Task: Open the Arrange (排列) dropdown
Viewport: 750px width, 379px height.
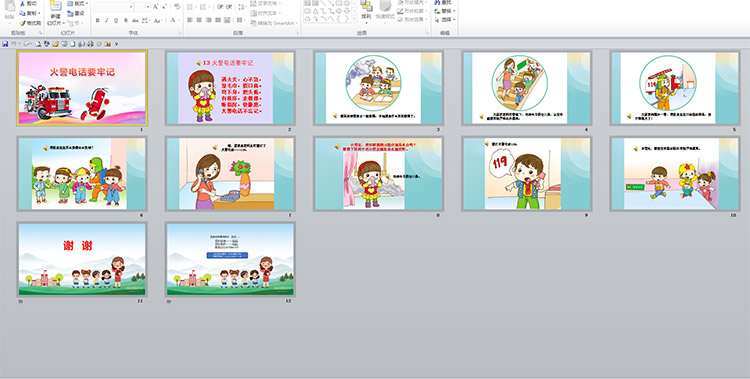Action: [x=366, y=12]
